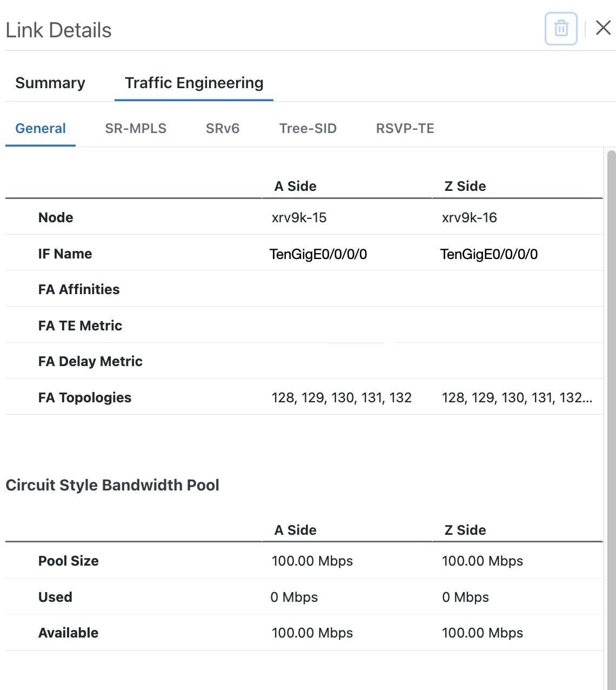Click the trash delete icon
This screenshot has height=690, width=616.
[x=561, y=28]
